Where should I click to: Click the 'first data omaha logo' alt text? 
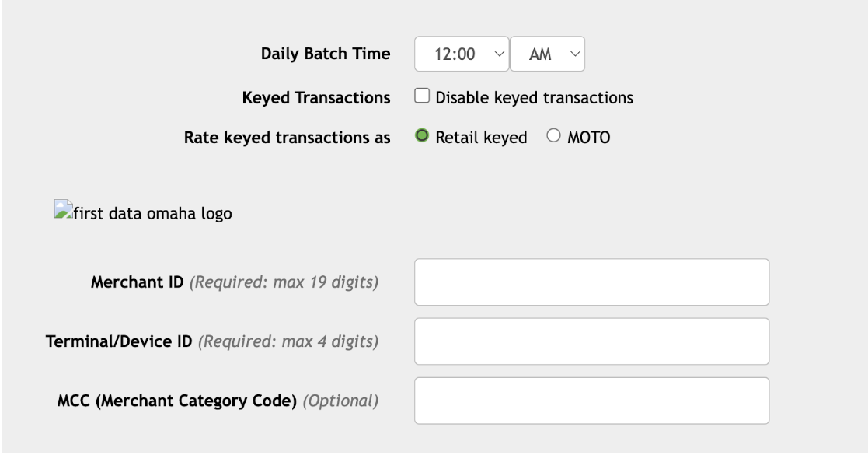(153, 214)
